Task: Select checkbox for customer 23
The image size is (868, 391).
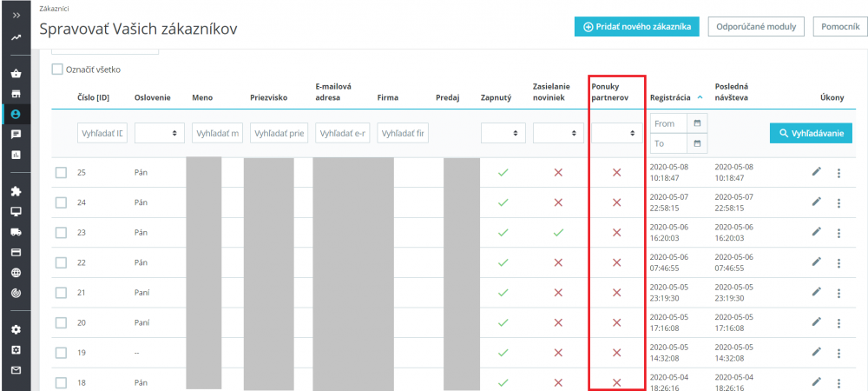Action: [61, 233]
